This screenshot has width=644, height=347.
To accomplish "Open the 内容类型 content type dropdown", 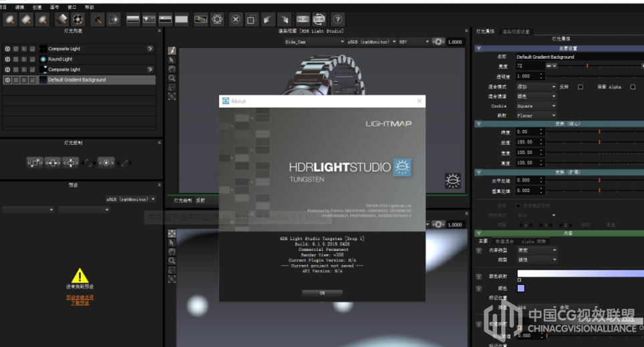I will coord(536,250).
